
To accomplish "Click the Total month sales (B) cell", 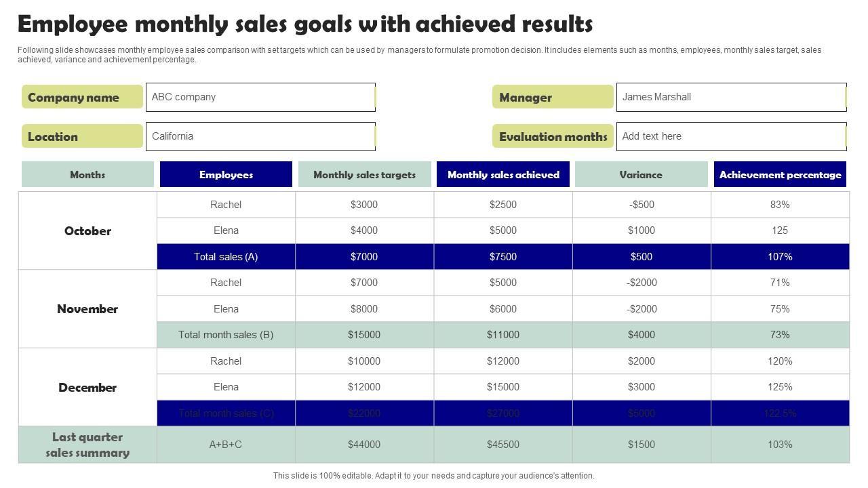I will coord(226,335).
